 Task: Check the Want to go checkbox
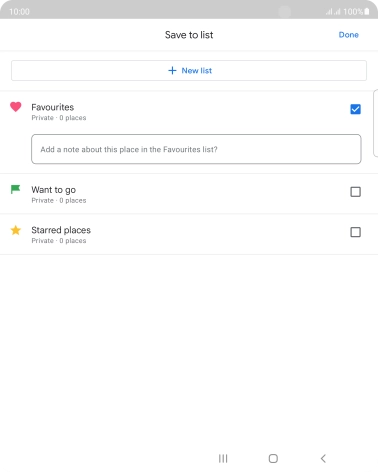(x=355, y=192)
